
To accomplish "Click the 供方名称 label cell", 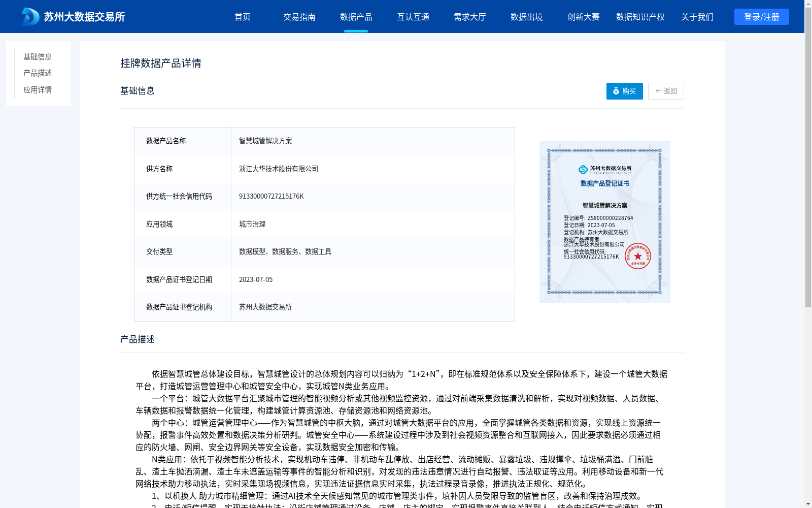I will click(183, 169).
